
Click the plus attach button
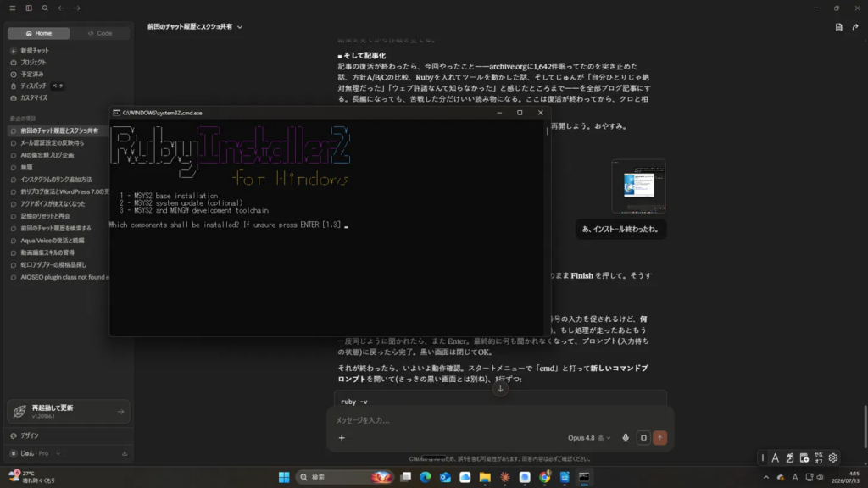pos(342,438)
